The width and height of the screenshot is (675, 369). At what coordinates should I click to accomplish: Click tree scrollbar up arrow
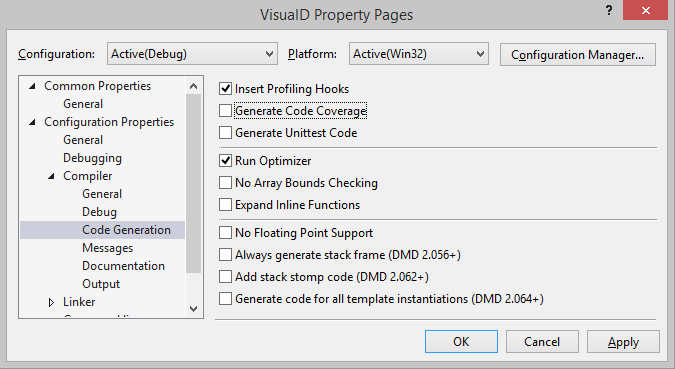(194, 86)
